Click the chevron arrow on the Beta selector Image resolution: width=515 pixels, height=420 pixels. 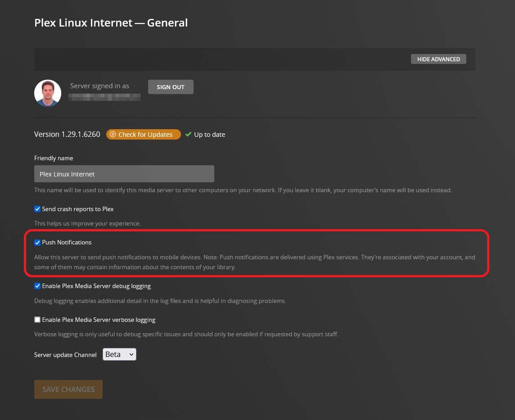click(x=131, y=355)
